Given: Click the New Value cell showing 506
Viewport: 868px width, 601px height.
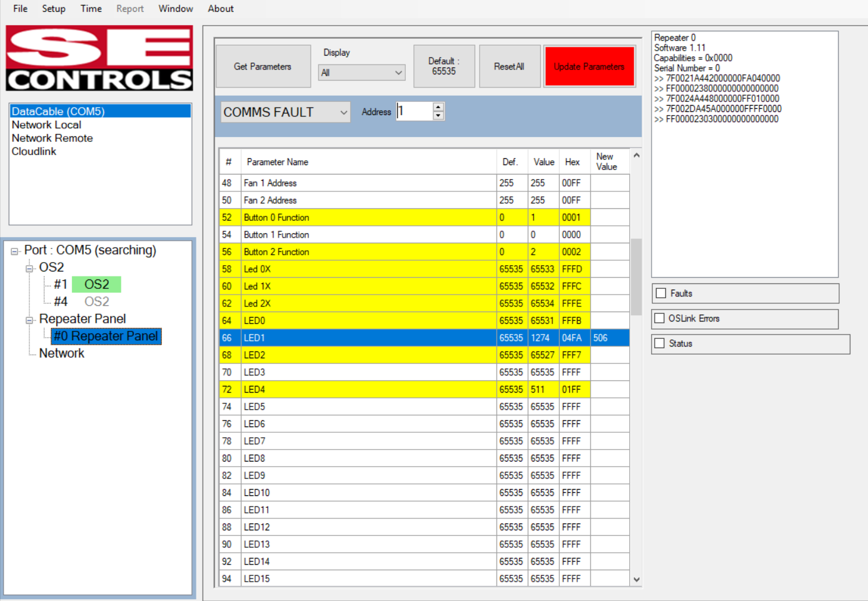Looking at the screenshot, I should 610,338.
